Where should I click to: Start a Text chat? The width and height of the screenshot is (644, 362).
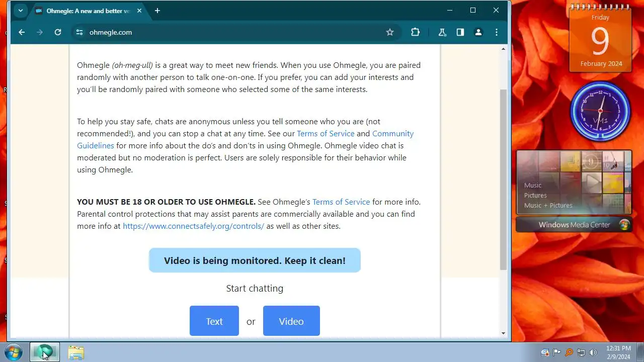(x=214, y=321)
